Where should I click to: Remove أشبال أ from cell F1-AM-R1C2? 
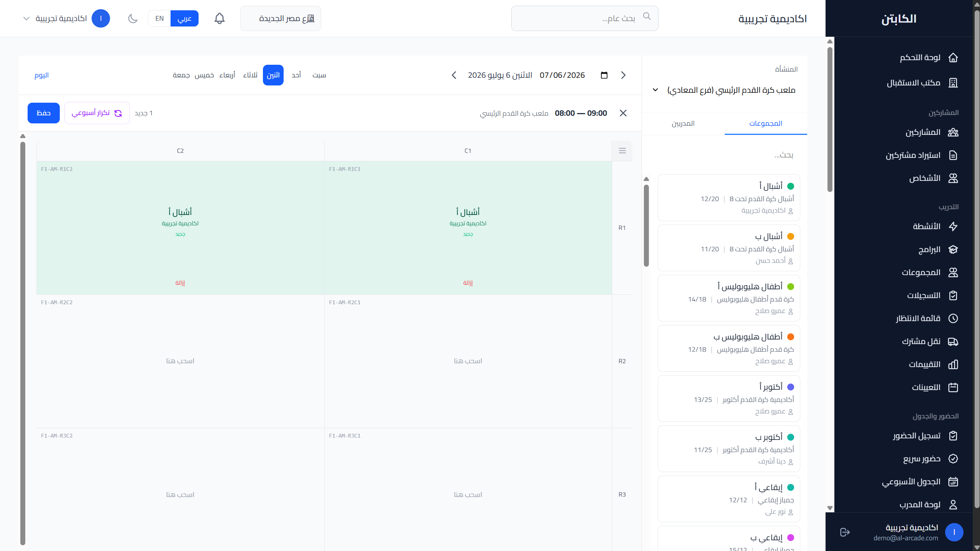tap(180, 283)
